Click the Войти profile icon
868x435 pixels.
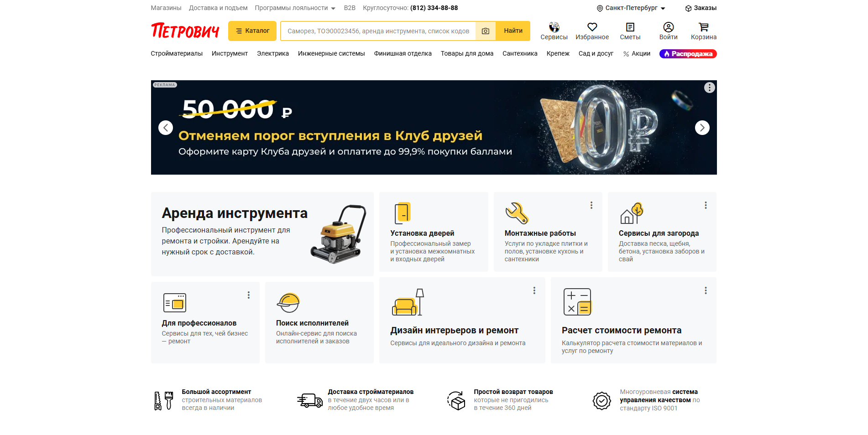click(668, 27)
